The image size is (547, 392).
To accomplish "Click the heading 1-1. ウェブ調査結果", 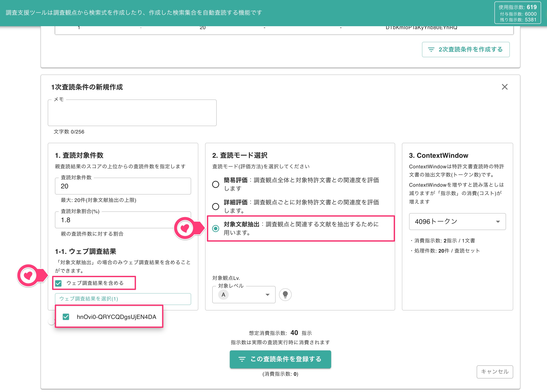I will [85, 251].
